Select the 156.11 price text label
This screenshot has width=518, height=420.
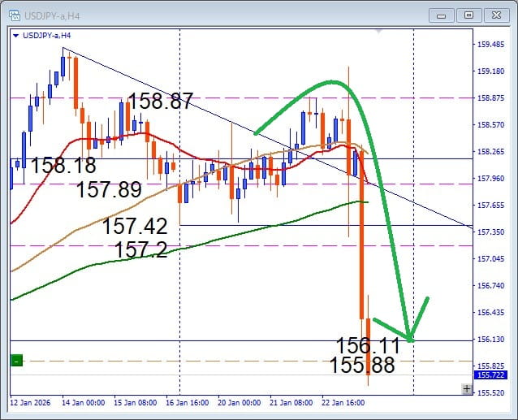tap(368, 345)
